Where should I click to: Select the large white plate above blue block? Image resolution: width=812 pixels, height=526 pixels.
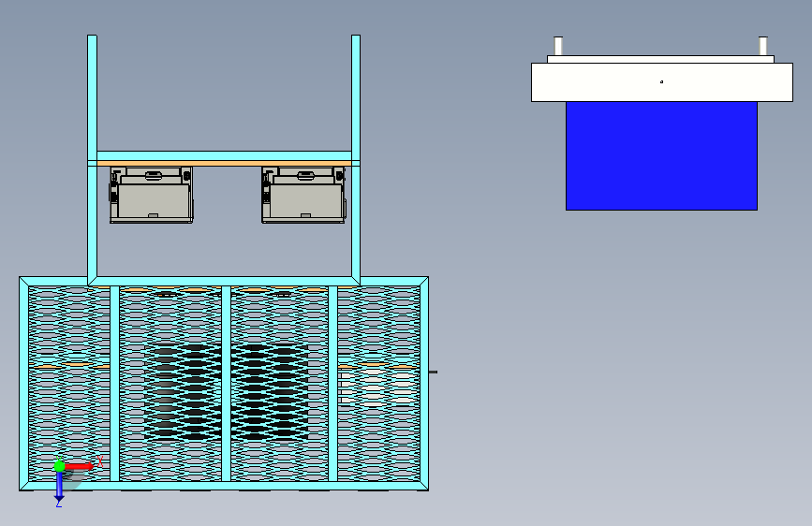662,82
